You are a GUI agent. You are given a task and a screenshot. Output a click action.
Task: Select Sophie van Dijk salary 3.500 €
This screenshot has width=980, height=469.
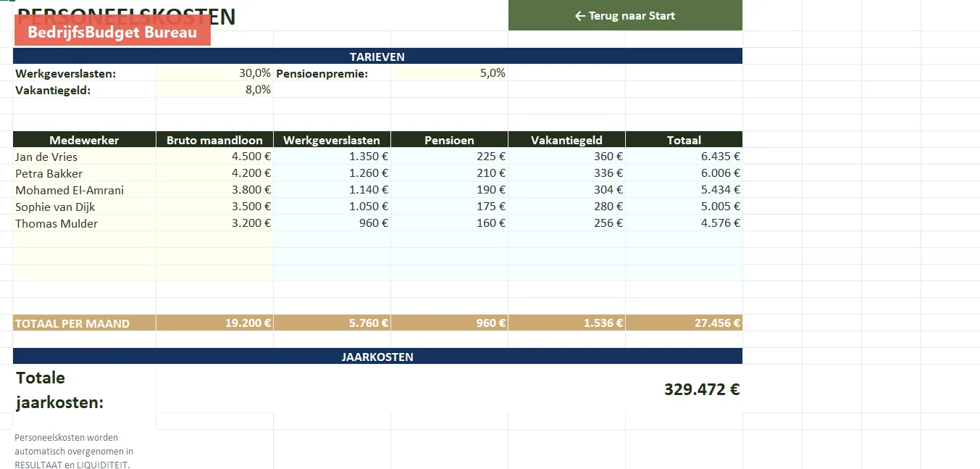click(x=215, y=207)
